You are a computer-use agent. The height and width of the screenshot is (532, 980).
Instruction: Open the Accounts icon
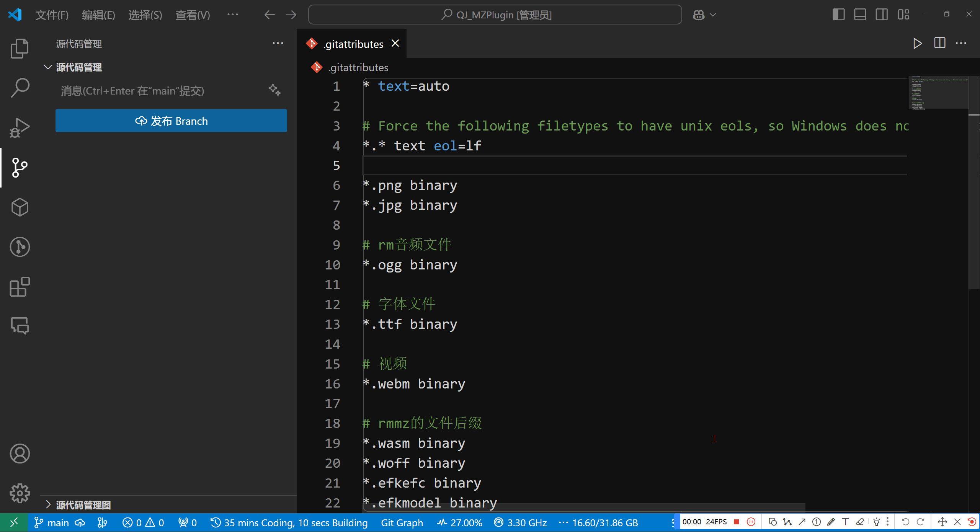20,454
